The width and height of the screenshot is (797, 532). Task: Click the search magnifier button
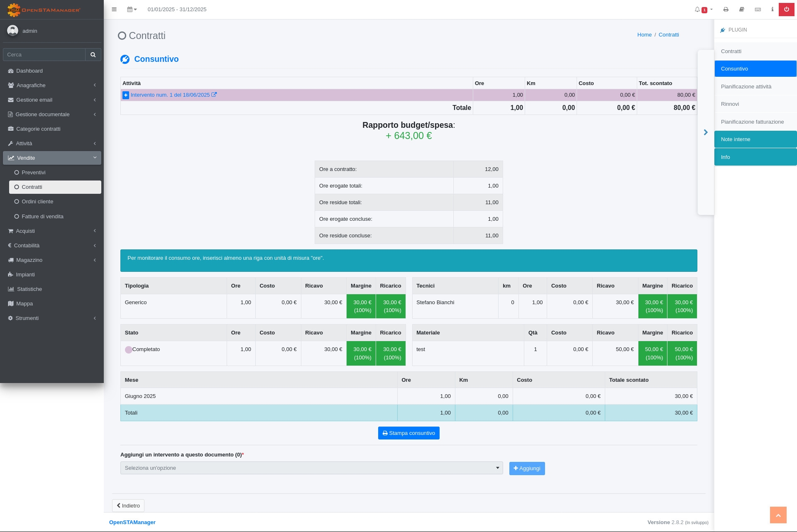click(x=93, y=55)
